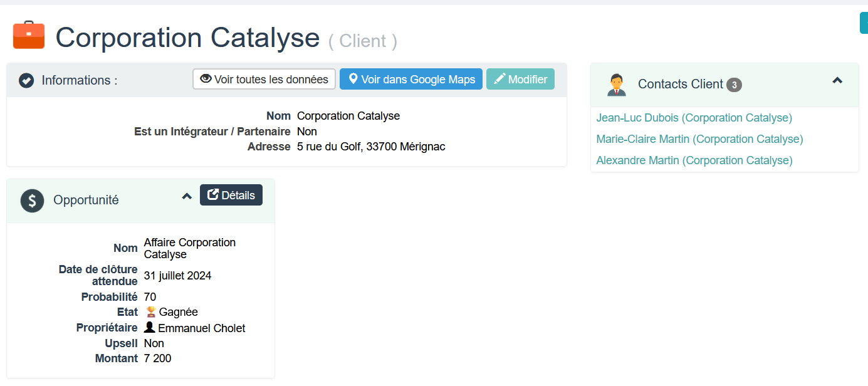Viewport: 868px width, 386px height.
Task: Open address via Voir dans Google Maps
Action: tap(411, 80)
